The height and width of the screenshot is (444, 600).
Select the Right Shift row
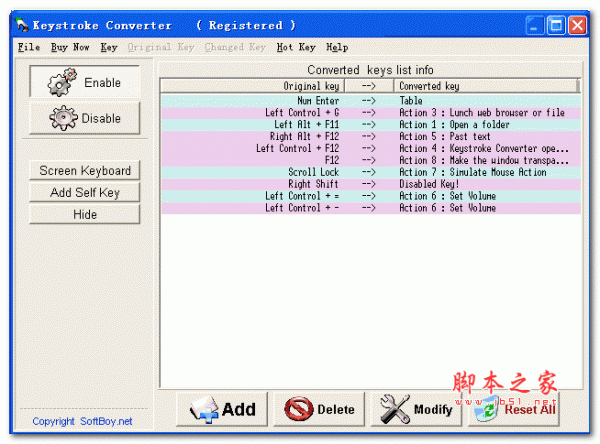[370, 184]
